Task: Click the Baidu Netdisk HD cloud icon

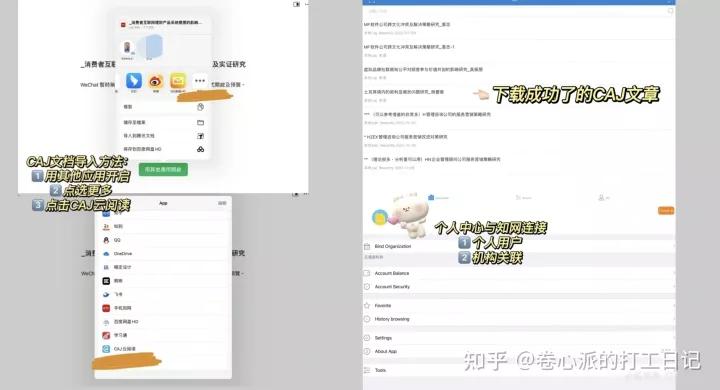Action: [x=201, y=149]
